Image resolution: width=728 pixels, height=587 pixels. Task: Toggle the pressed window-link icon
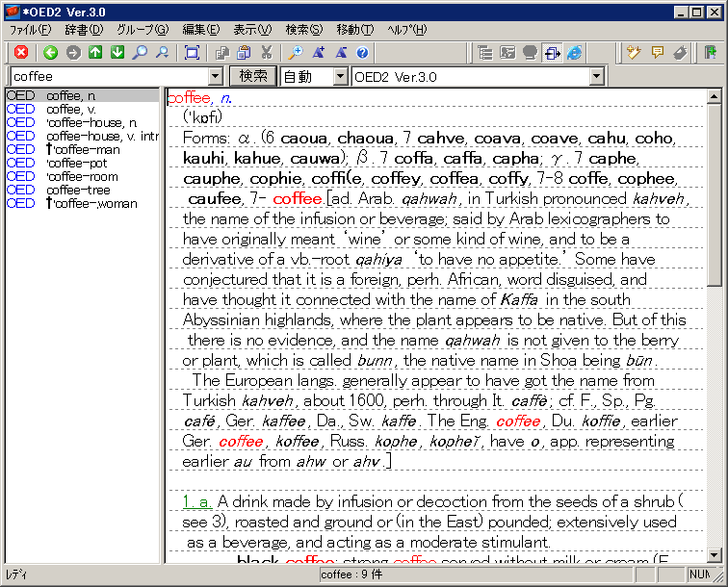(x=552, y=52)
